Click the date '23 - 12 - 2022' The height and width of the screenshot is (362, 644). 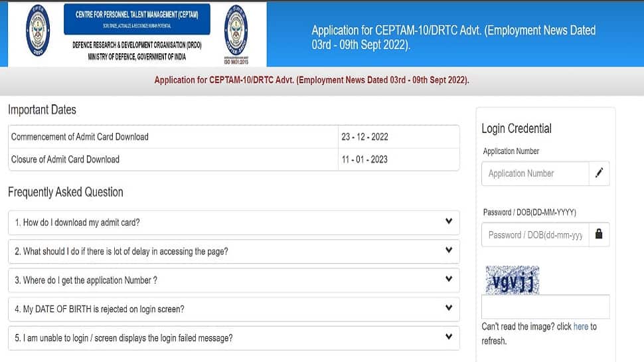pyautogui.click(x=364, y=137)
